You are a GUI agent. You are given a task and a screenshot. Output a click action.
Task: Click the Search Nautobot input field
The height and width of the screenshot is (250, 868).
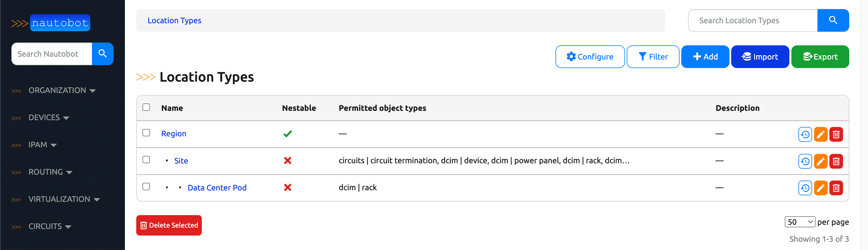point(52,54)
